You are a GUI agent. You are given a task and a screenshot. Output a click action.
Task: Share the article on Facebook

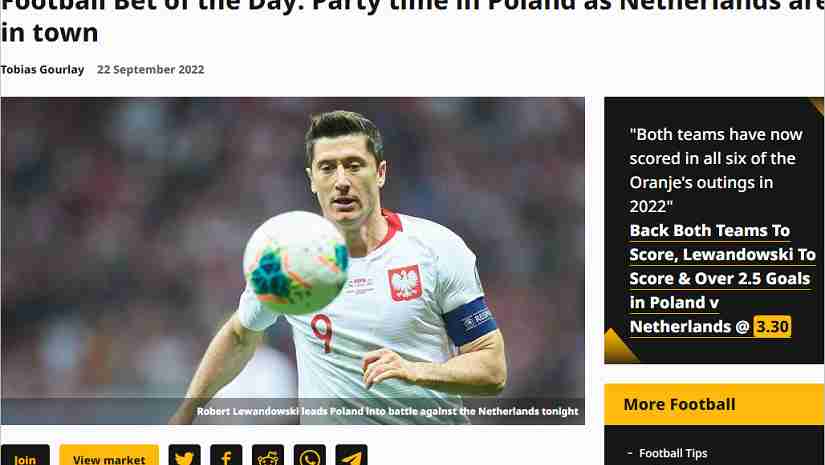click(x=226, y=456)
